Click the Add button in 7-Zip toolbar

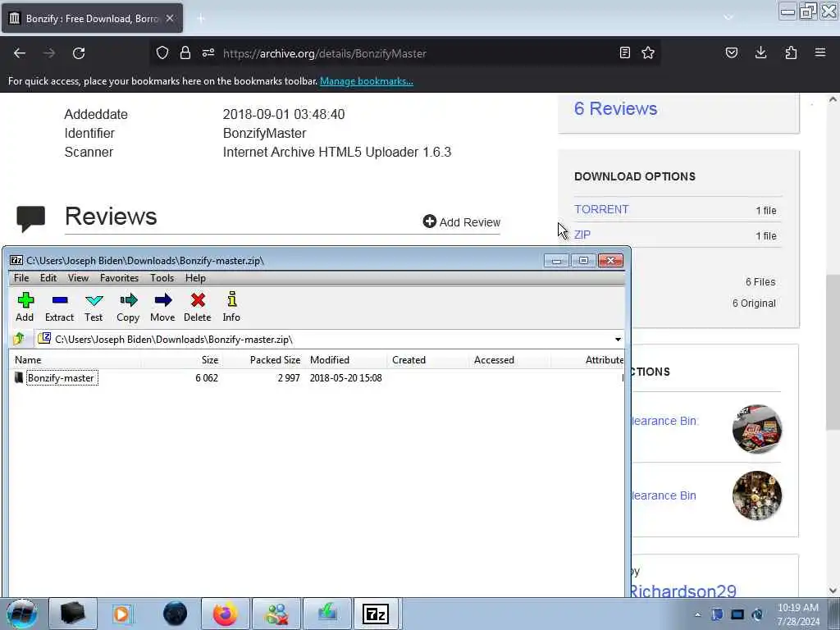coord(25,307)
